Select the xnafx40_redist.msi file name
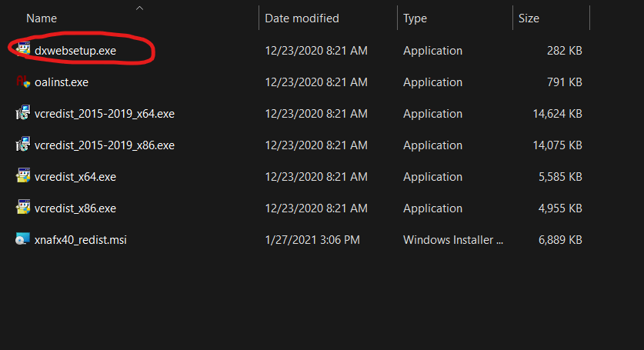The image size is (644, 350). coord(81,240)
